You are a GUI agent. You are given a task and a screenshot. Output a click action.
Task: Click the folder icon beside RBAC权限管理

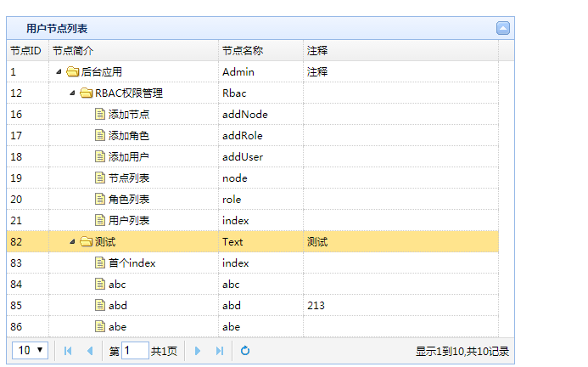tap(86, 93)
